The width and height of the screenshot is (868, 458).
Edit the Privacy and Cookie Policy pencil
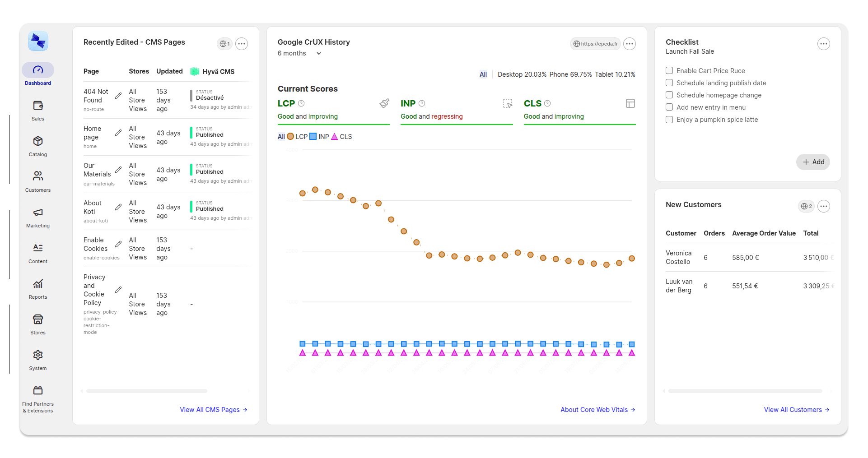[x=118, y=290]
